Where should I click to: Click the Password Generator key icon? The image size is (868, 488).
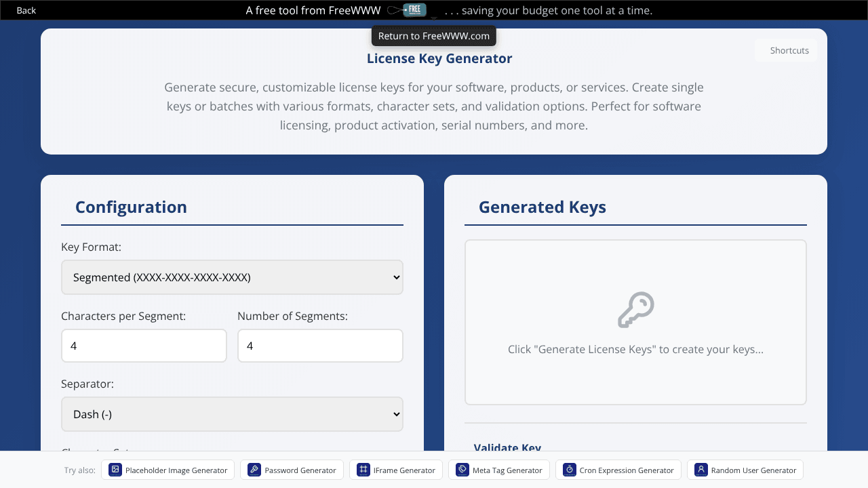point(254,470)
